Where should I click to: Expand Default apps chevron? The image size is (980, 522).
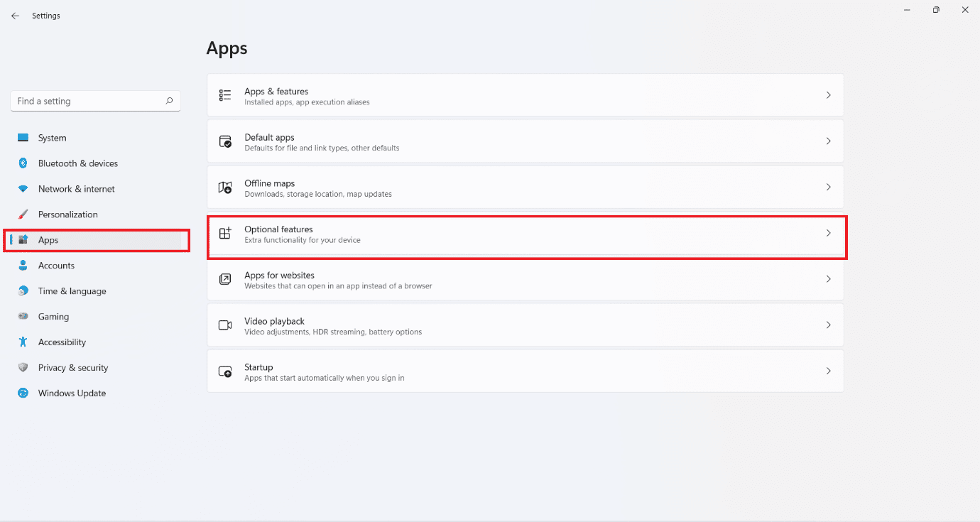coord(828,141)
